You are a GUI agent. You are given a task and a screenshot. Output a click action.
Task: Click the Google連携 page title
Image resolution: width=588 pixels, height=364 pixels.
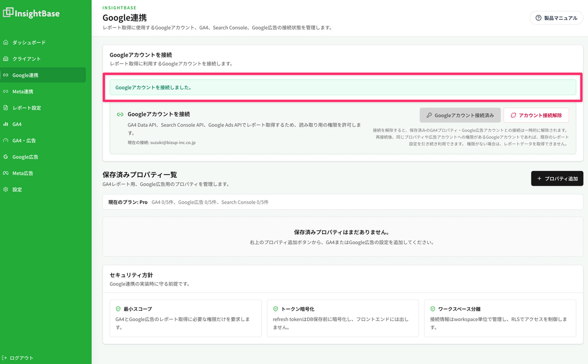click(125, 17)
